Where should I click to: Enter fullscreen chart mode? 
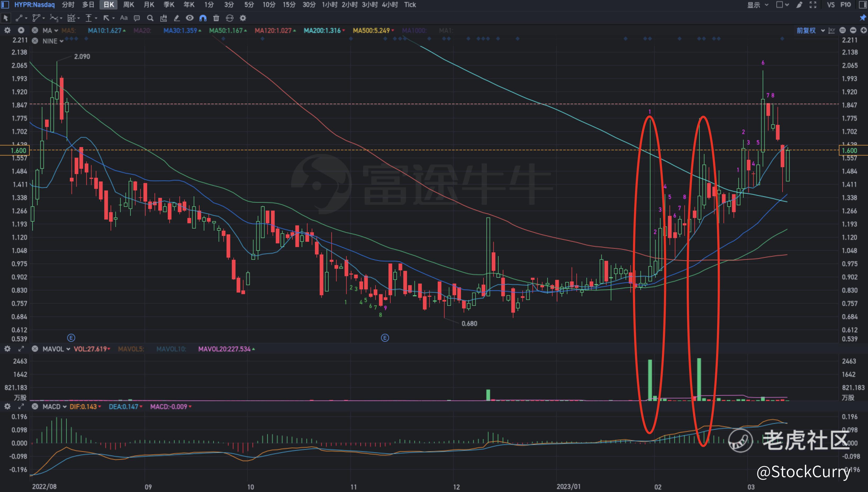point(813,5)
